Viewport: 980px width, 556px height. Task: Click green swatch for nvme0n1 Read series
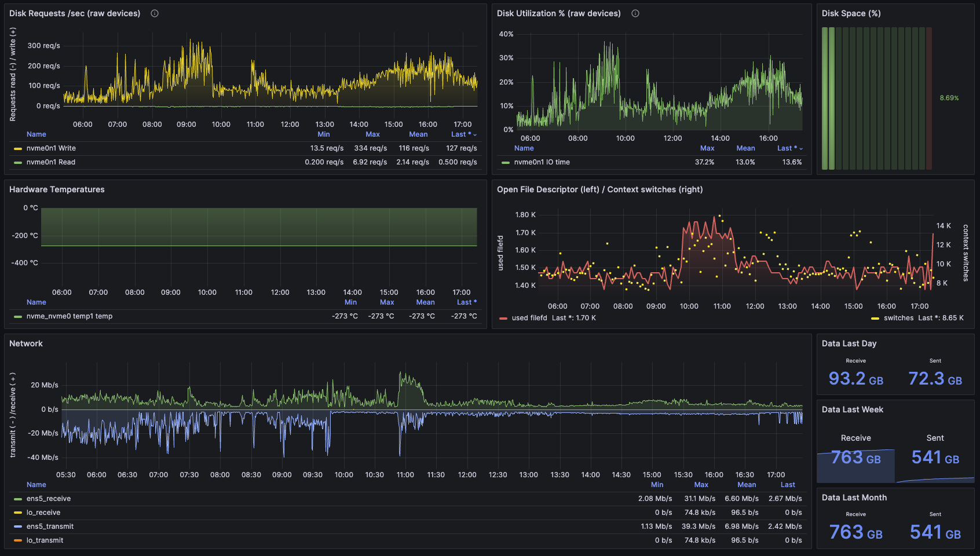tap(18, 163)
